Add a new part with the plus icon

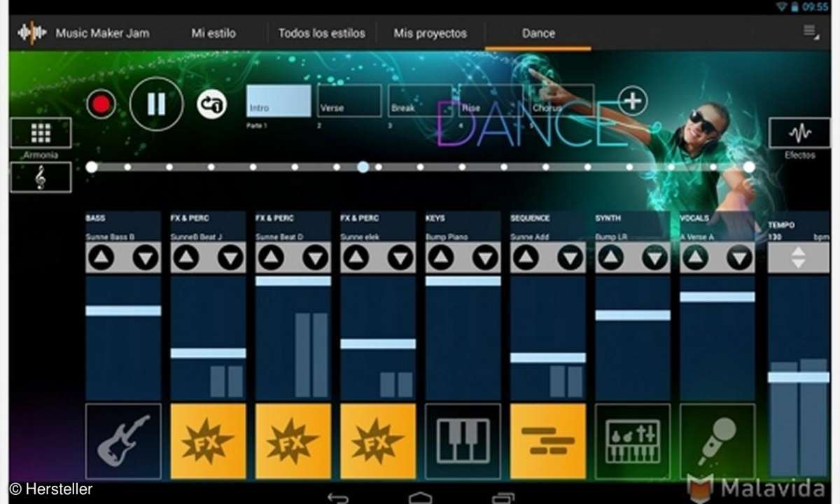(x=632, y=101)
